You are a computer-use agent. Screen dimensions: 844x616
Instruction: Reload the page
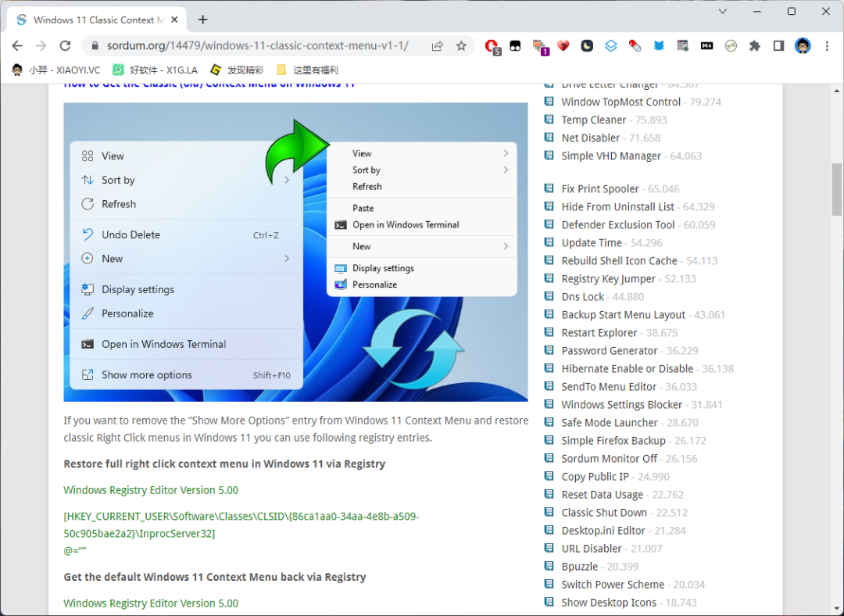(x=66, y=46)
